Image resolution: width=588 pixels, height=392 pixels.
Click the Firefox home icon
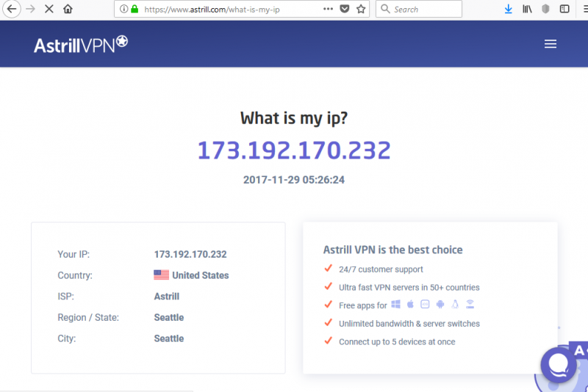[x=68, y=10]
